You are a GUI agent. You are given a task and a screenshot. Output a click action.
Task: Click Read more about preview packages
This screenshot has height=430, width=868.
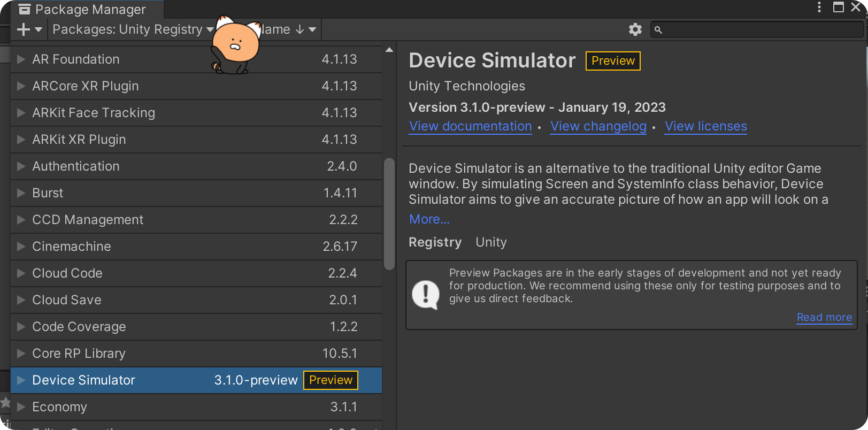tap(824, 317)
